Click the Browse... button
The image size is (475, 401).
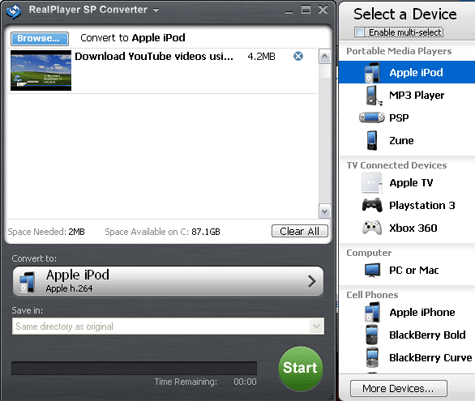(39, 38)
